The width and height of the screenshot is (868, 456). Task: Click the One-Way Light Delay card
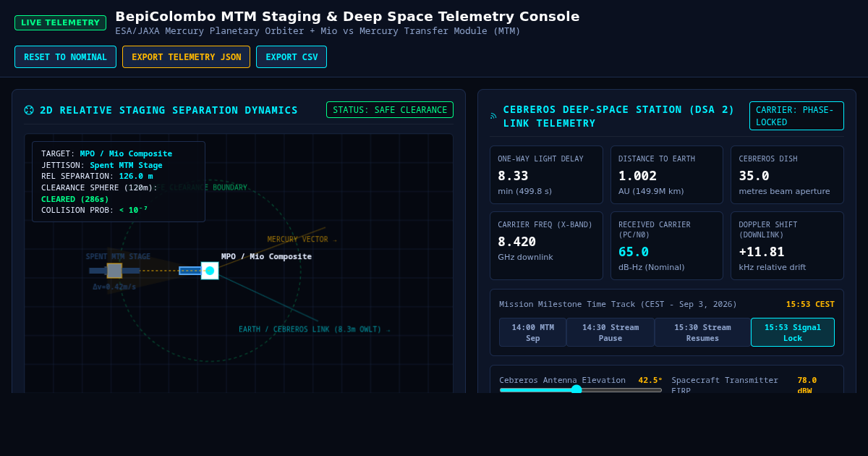pos(546,175)
